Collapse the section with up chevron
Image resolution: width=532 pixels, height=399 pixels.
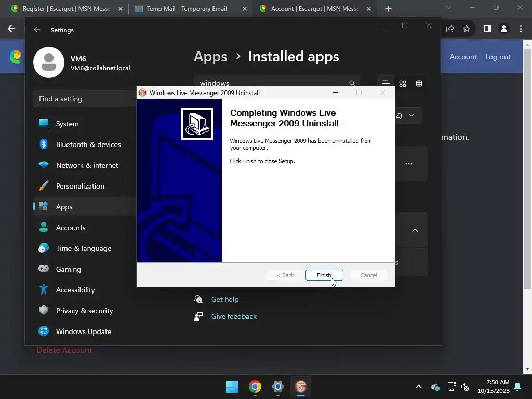click(x=415, y=230)
